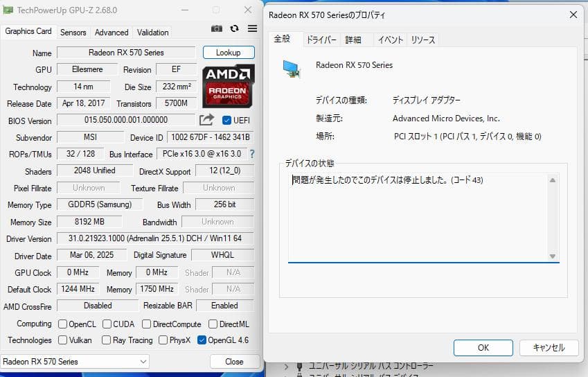Click the Bus Interface value PCIe x16 3.0
The image size is (588, 377).
(202, 154)
